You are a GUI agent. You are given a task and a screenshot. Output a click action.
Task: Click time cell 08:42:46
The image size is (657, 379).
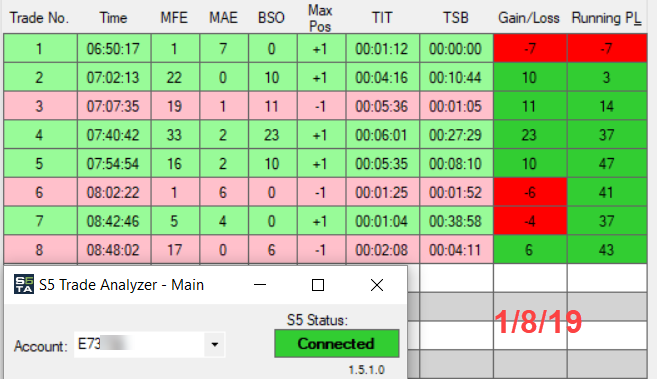pos(114,221)
